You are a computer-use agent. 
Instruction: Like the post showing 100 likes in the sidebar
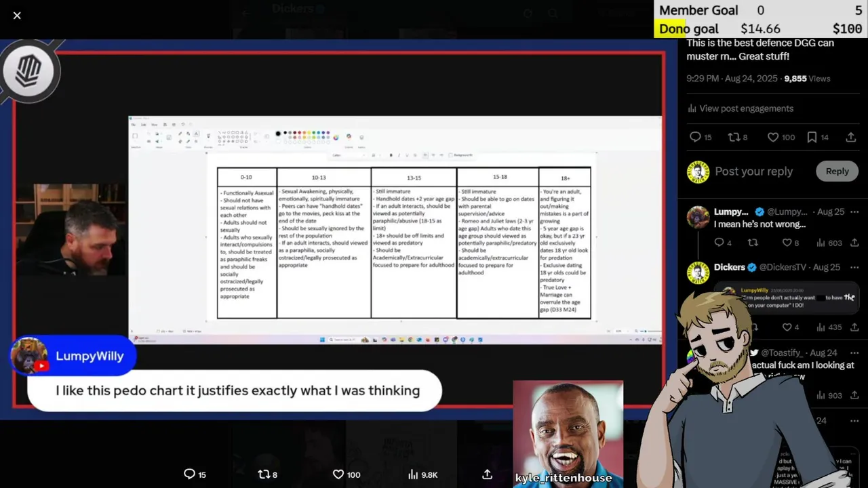tap(773, 137)
